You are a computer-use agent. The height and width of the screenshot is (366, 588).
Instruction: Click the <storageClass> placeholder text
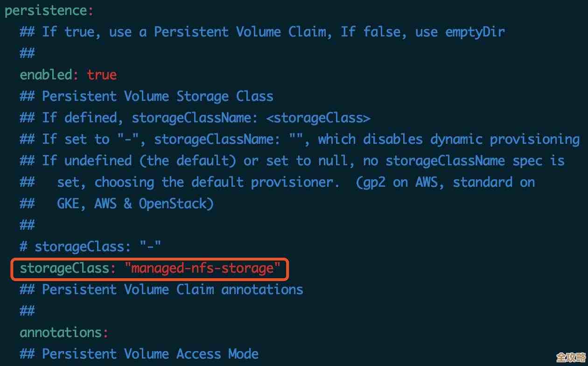(318, 118)
